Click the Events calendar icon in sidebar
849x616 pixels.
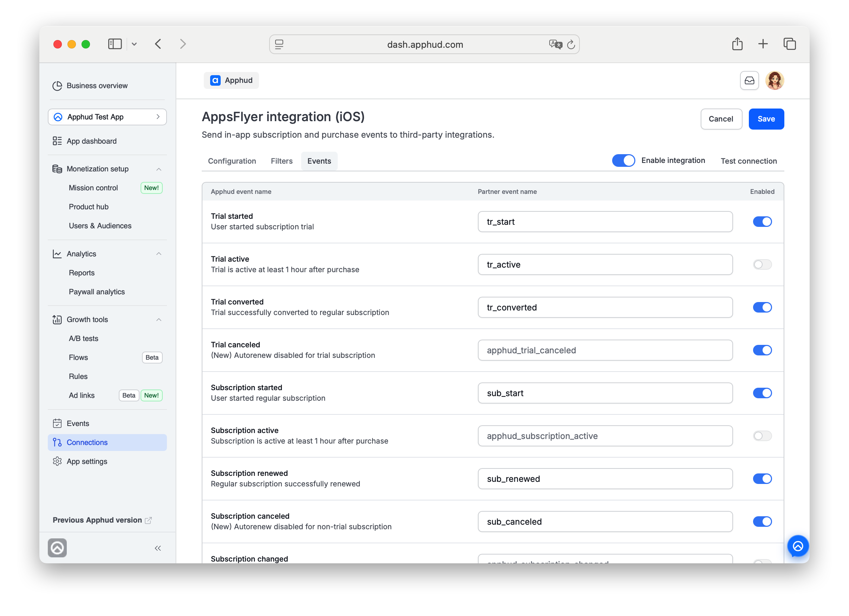click(x=57, y=424)
